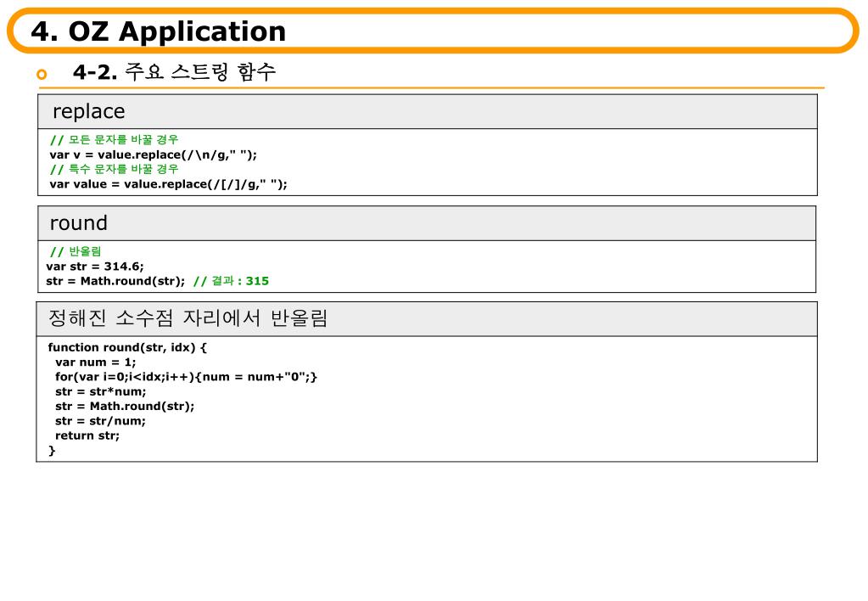Click the green comment "// 반올림"
Image resolution: width=868 pixels, height=601 pixels.
point(76,251)
